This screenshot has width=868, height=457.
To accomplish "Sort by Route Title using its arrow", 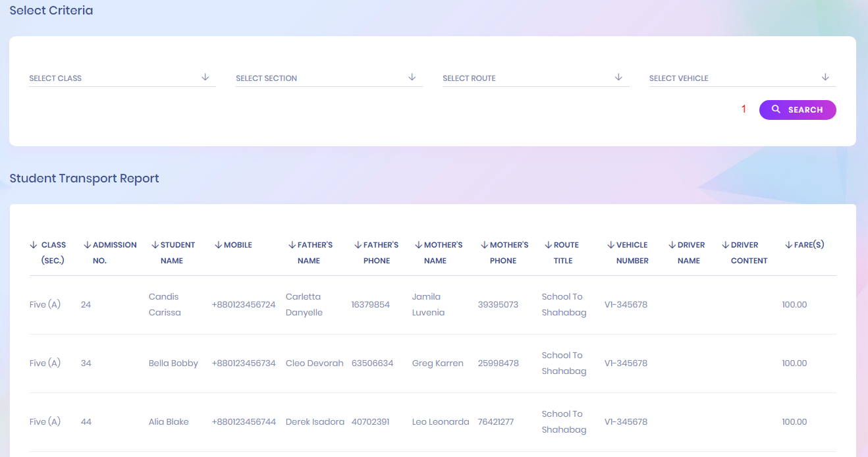I will click(548, 245).
